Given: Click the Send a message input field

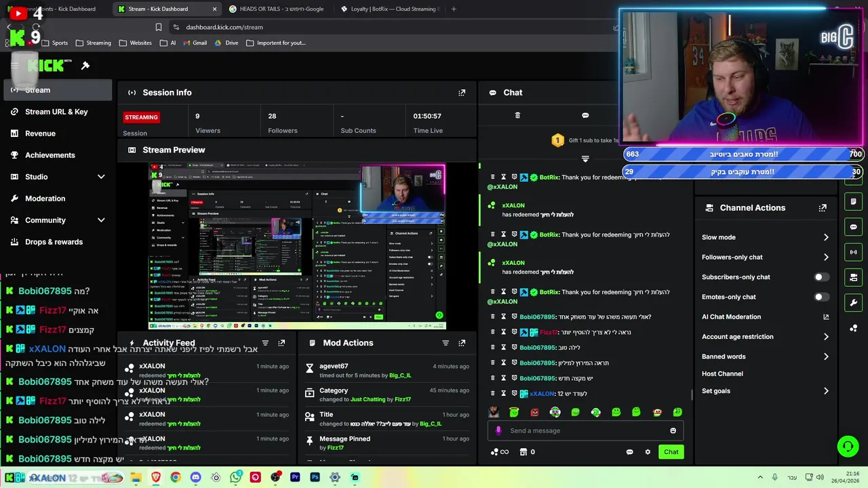Looking at the screenshot, I should pos(585,430).
